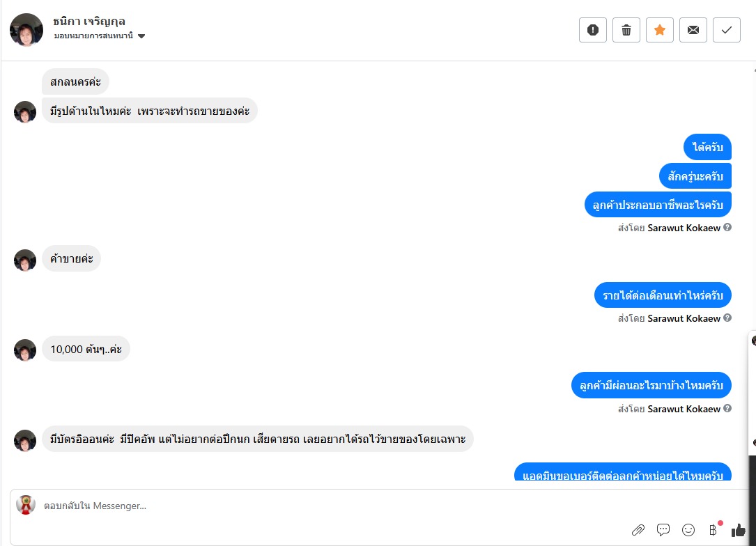Click customer avatar beside ค้าขายค่ะ message
Viewport: 756px width, 546px height.
tap(25, 260)
